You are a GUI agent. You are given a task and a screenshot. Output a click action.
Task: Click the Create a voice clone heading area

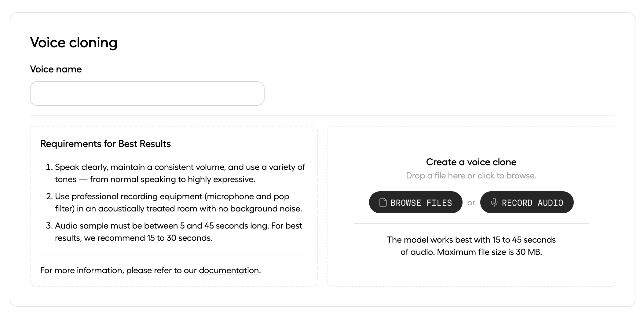(x=471, y=162)
